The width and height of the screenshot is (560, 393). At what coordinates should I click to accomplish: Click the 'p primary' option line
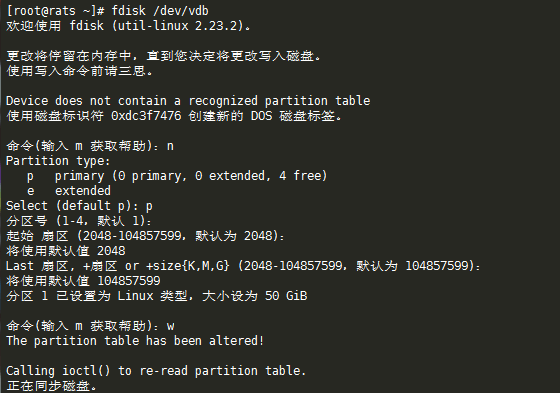click(177, 176)
